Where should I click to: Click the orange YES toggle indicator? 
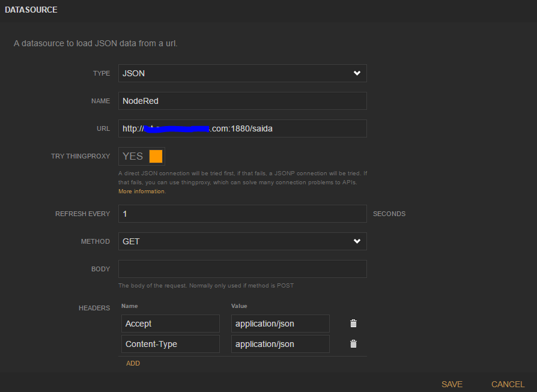[156, 156]
